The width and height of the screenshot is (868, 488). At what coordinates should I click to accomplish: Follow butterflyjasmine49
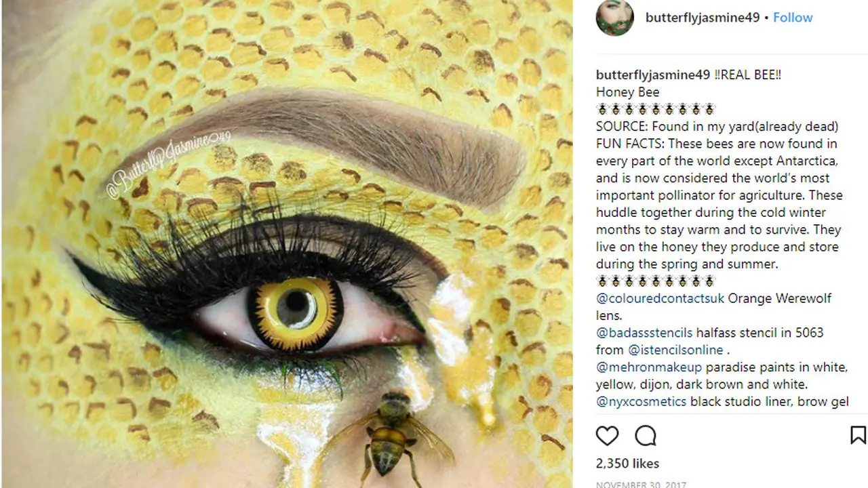click(x=793, y=18)
